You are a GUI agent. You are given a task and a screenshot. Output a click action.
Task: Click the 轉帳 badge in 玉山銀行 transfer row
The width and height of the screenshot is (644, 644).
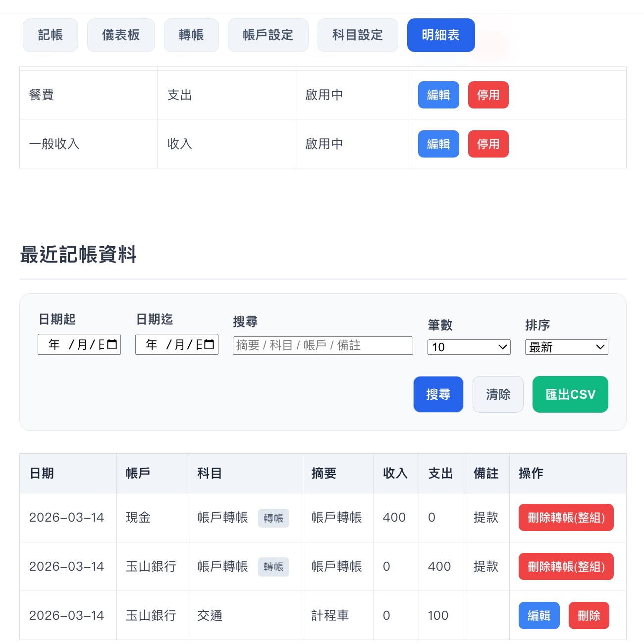coord(273,567)
